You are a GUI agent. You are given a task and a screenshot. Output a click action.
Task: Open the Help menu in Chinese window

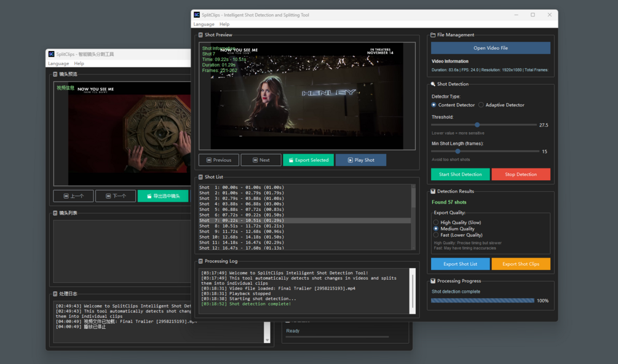[79, 63]
